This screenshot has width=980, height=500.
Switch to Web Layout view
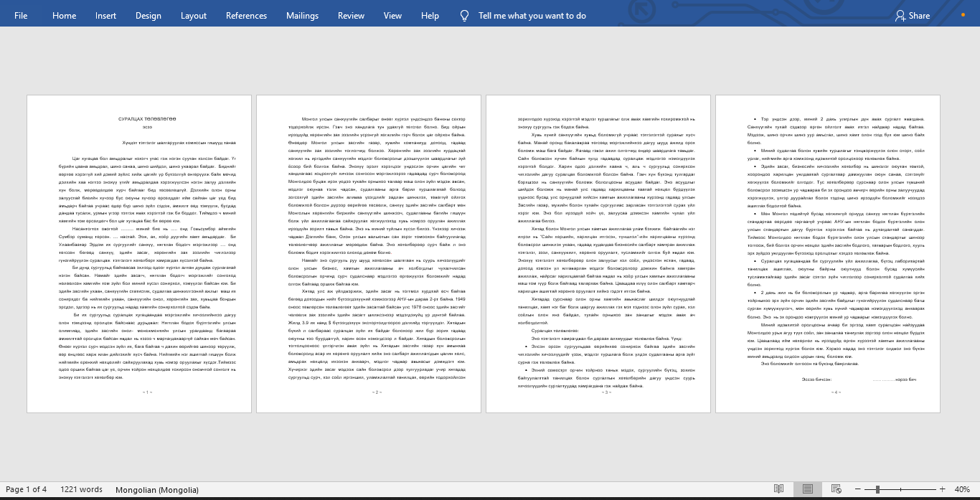click(836, 489)
